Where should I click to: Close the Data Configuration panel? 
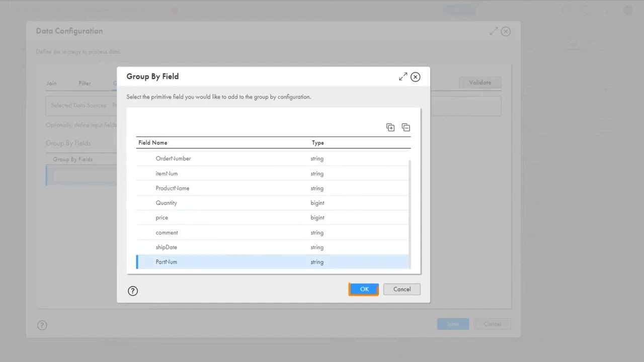click(x=506, y=31)
